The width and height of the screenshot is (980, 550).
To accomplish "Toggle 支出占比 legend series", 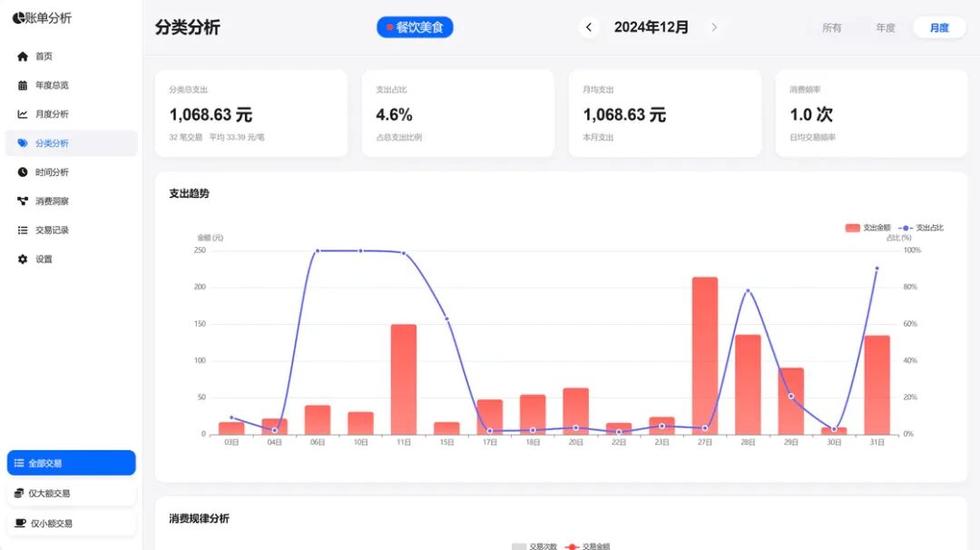I will click(x=921, y=228).
